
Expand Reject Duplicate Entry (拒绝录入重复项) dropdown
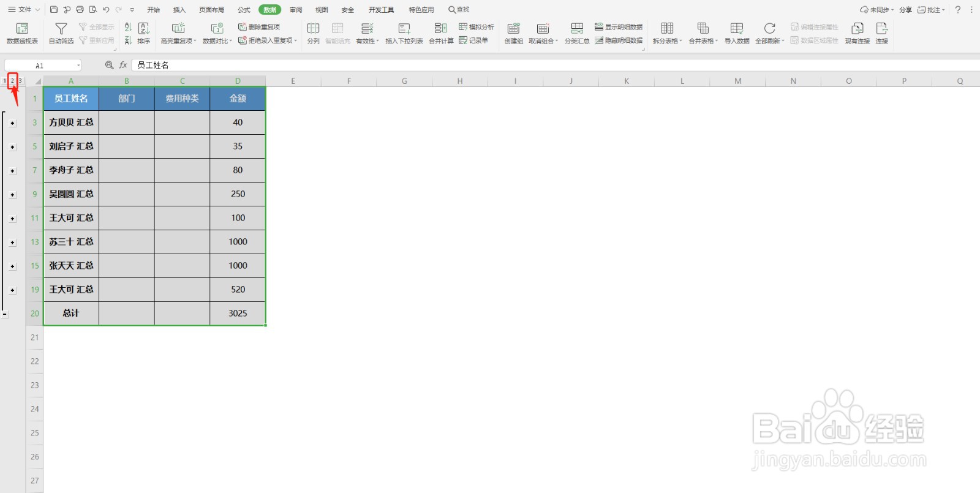point(296,40)
